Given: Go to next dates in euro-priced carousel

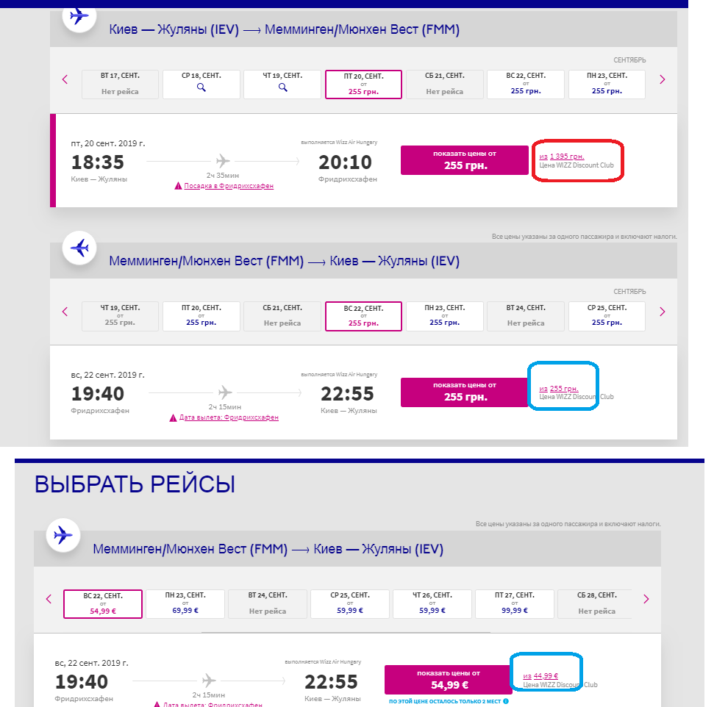Looking at the screenshot, I should pos(646,599).
